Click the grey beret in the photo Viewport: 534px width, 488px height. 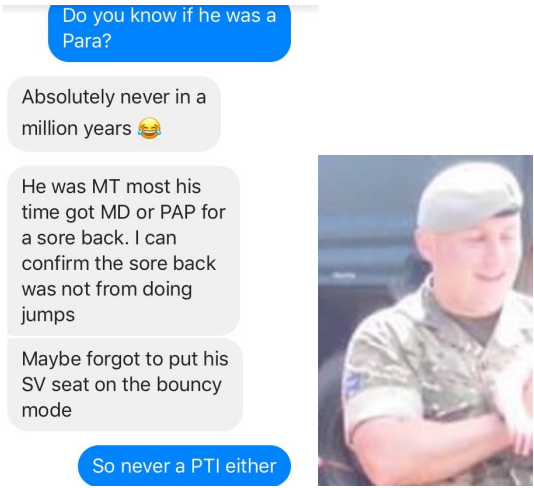[x=470, y=196]
